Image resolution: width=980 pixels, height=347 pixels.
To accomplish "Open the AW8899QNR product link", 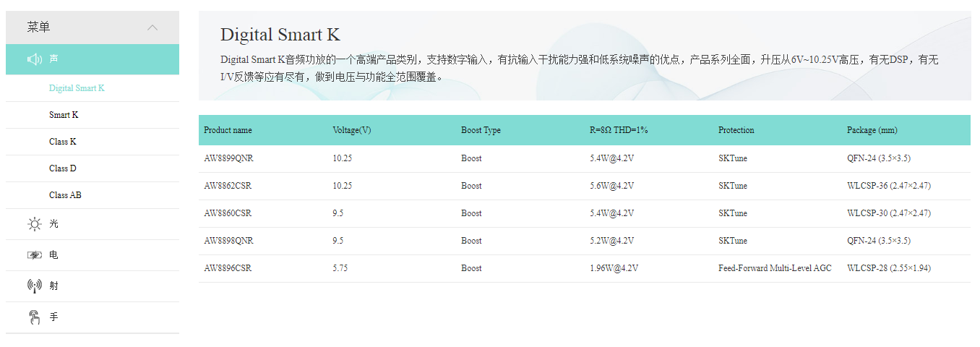I will [228, 158].
